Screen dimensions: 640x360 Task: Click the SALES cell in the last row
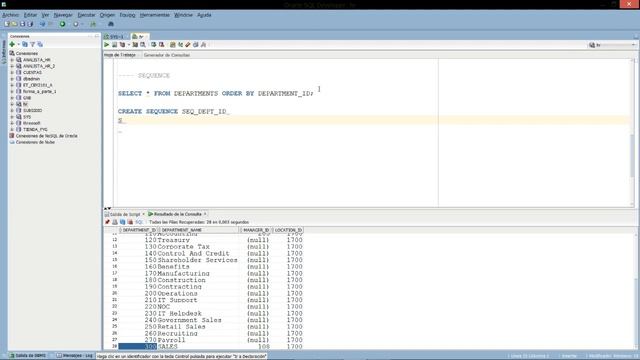(x=199, y=346)
